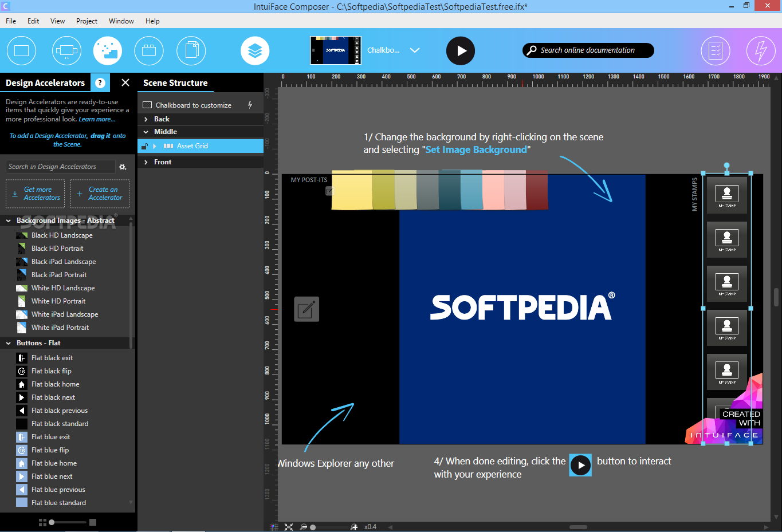
Task: Open the View menu
Action: tap(57, 21)
